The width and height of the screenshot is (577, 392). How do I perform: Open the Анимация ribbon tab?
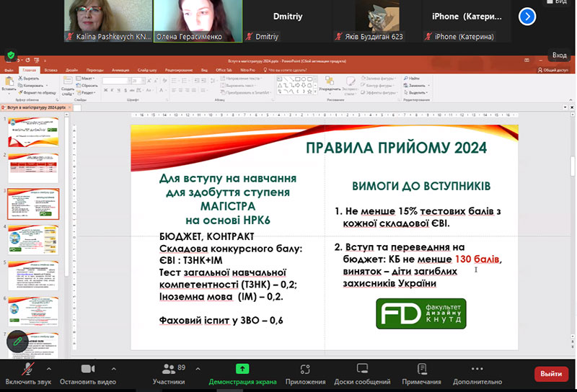click(x=120, y=70)
